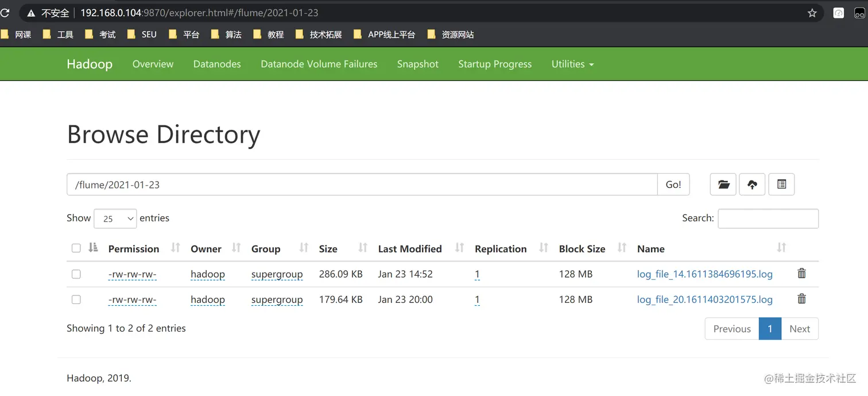Open Datanode Volume Failures page
Image resolution: width=868 pixels, height=396 pixels.
click(319, 64)
